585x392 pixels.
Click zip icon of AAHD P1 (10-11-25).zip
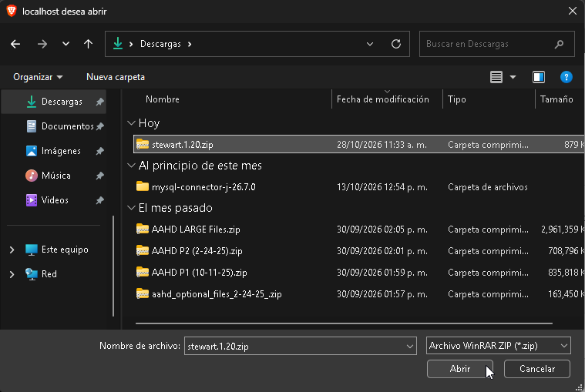click(142, 273)
